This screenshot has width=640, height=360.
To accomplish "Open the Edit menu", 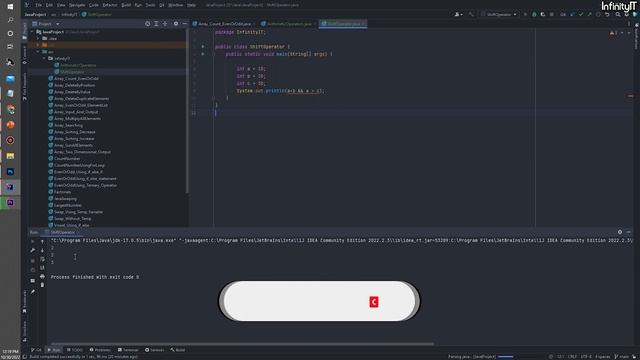I will click(x=49, y=5).
